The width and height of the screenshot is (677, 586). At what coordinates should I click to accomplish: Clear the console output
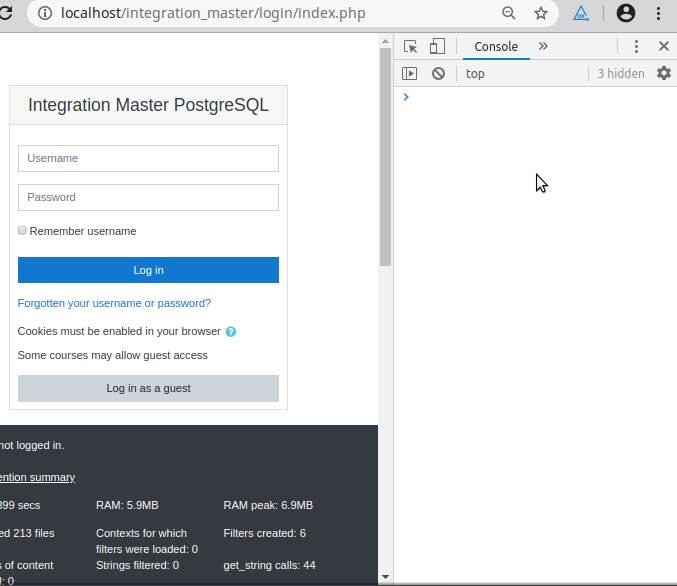[438, 73]
